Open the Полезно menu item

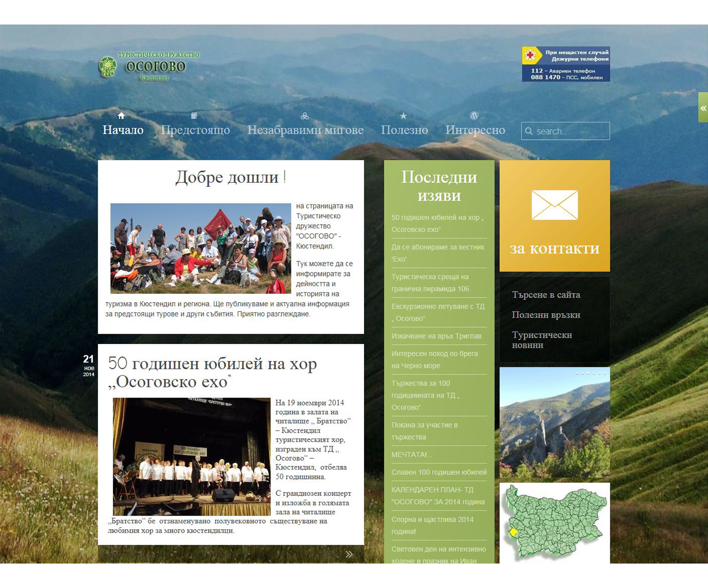[x=405, y=130]
